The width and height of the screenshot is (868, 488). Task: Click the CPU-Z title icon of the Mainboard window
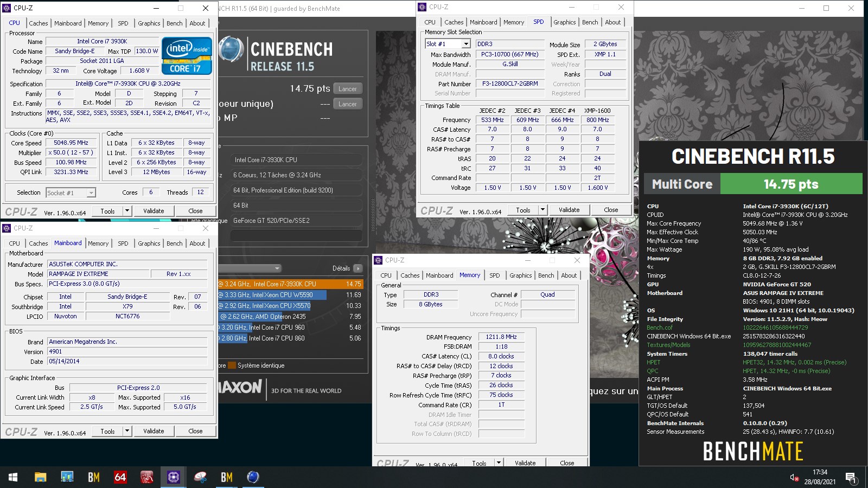7,228
